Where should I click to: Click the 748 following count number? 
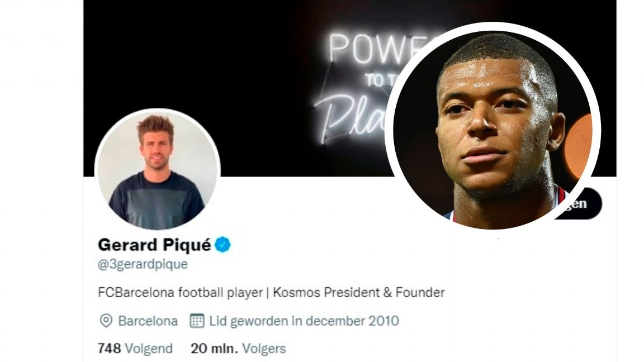(x=109, y=349)
